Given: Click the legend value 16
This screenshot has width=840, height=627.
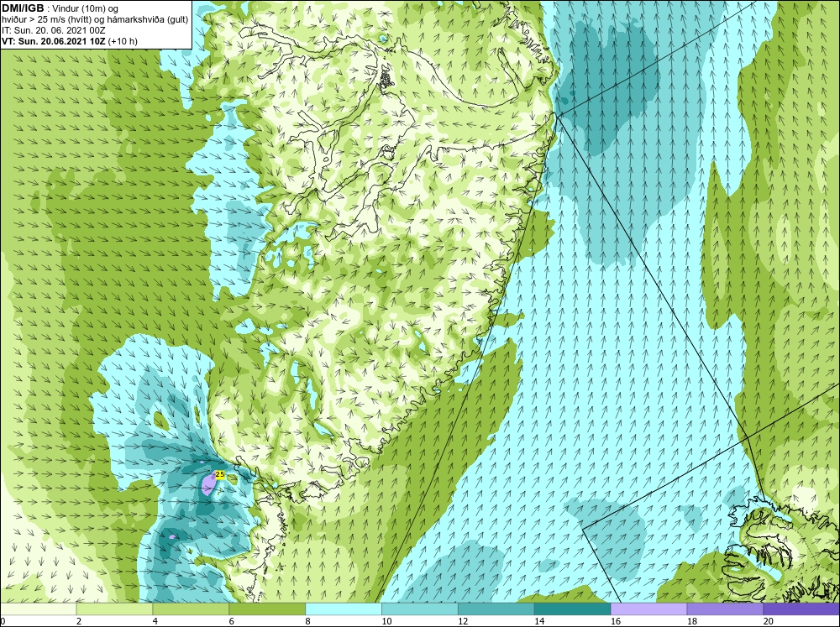Looking at the screenshot, I should click(615, 621).
